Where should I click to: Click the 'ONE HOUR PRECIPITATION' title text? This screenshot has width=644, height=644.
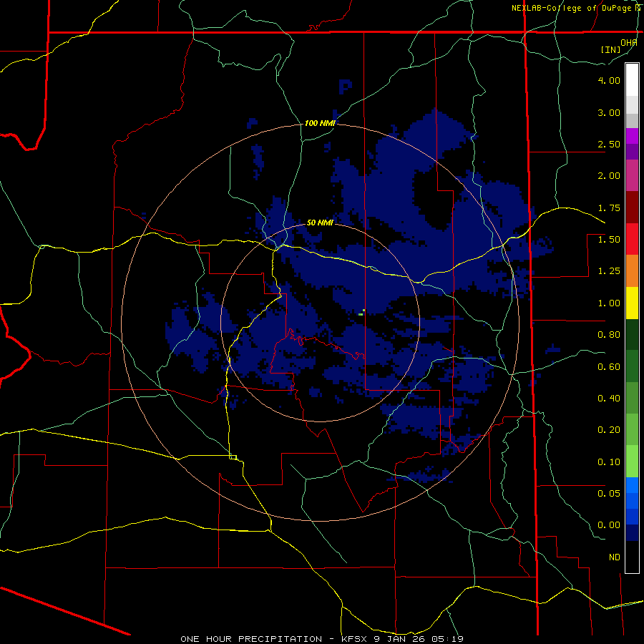click(x=251, y=639)
